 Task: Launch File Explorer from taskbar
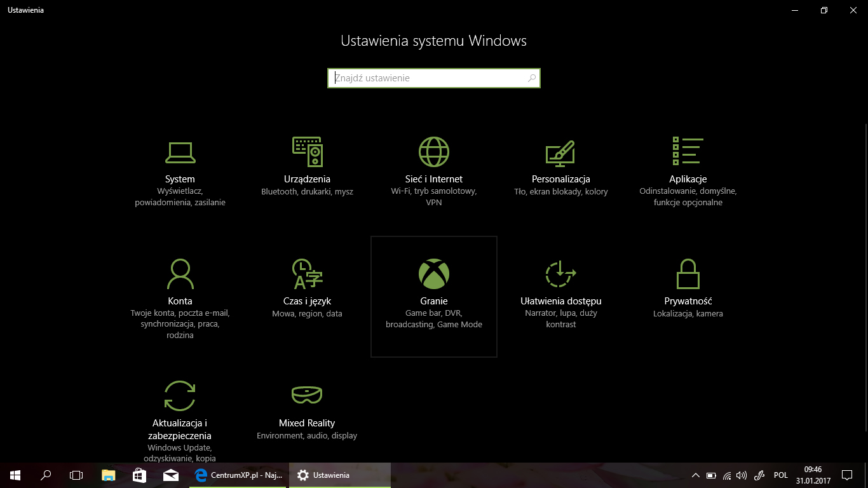click(x=109, y=475)
